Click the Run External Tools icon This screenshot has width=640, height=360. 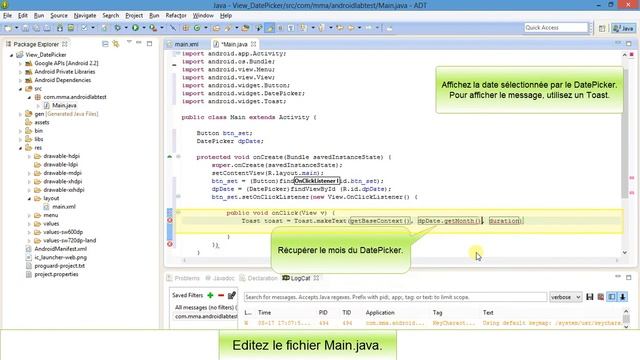(153, 28)
